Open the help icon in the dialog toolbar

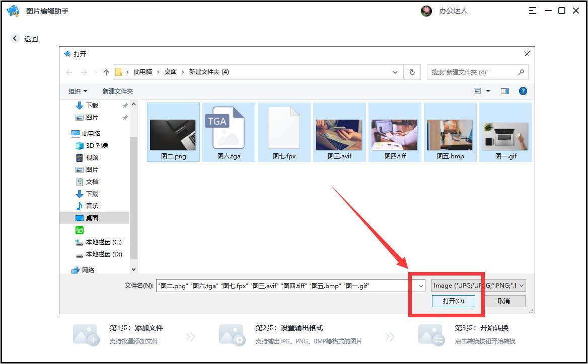coord(523,90)
